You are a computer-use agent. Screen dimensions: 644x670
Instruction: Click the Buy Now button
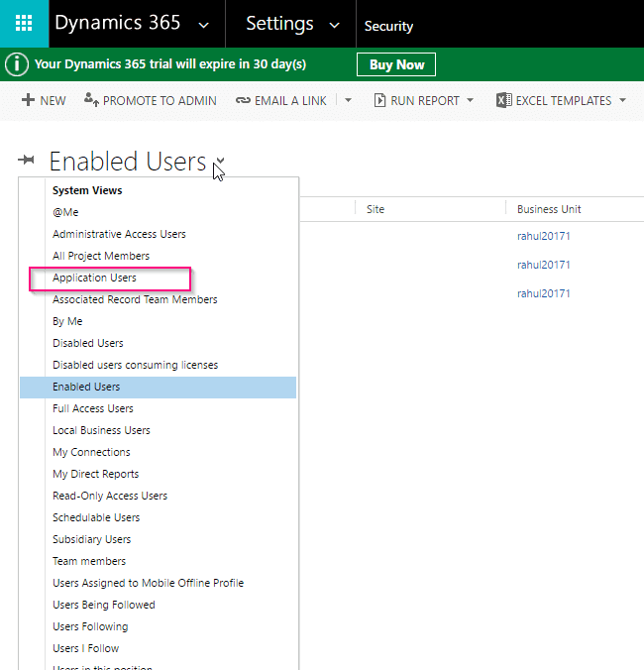[396, 64]
